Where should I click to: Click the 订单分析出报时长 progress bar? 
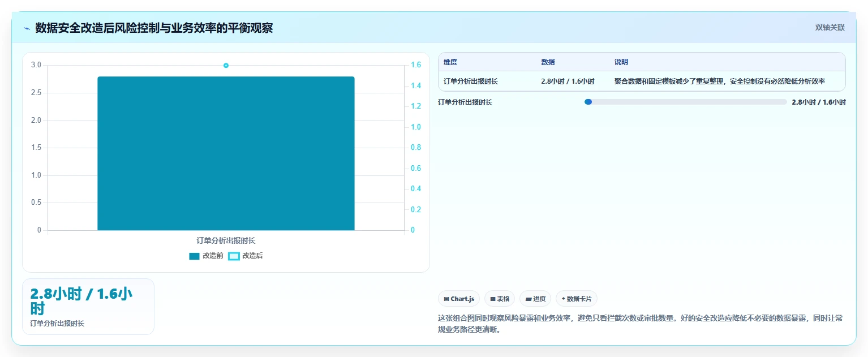[685, 102]
